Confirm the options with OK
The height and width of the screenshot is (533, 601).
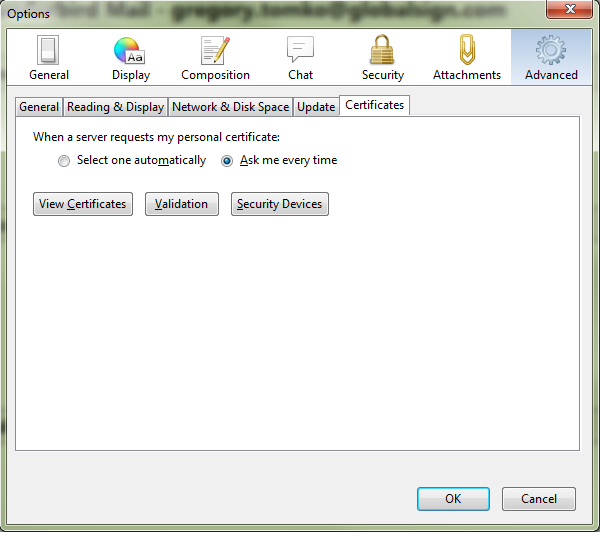(x=453, y=499)
